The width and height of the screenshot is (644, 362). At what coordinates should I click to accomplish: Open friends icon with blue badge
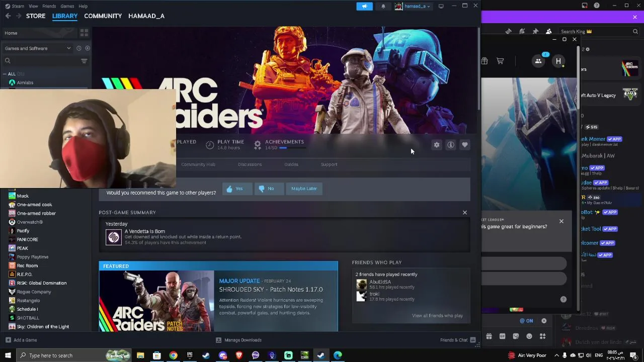point(538,61)
